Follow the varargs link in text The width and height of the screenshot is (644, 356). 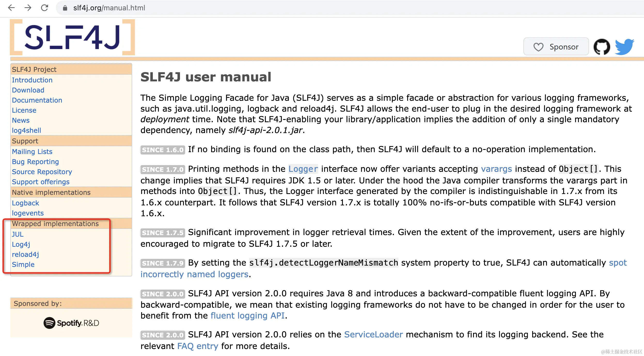pos(496,169)
